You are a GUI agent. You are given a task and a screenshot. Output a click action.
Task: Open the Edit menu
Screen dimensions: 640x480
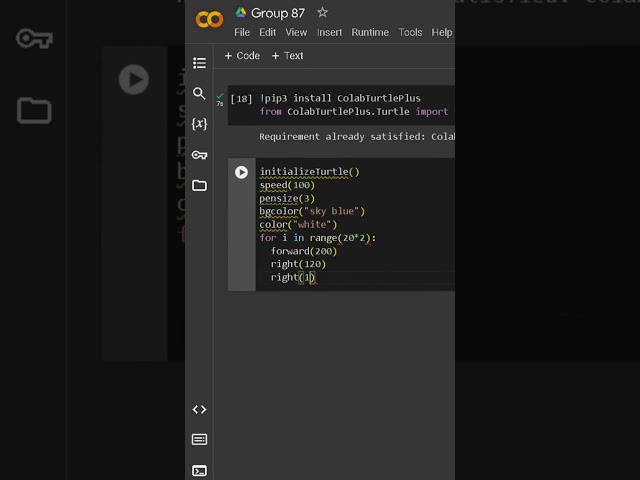coord(267,32)
